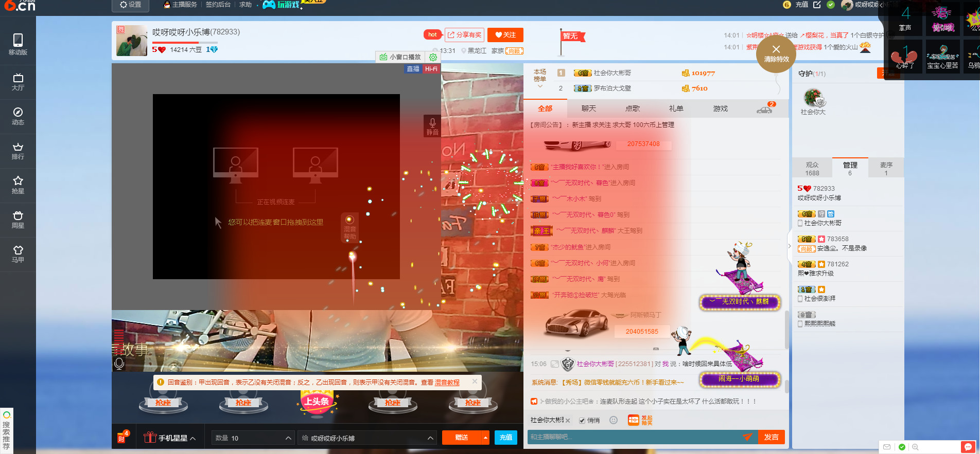Open the gift recipient dropdown 哎呀哎呀小乐博
Image resolution: width=980 pixels, height=454 pixels.
pos(367,438)
